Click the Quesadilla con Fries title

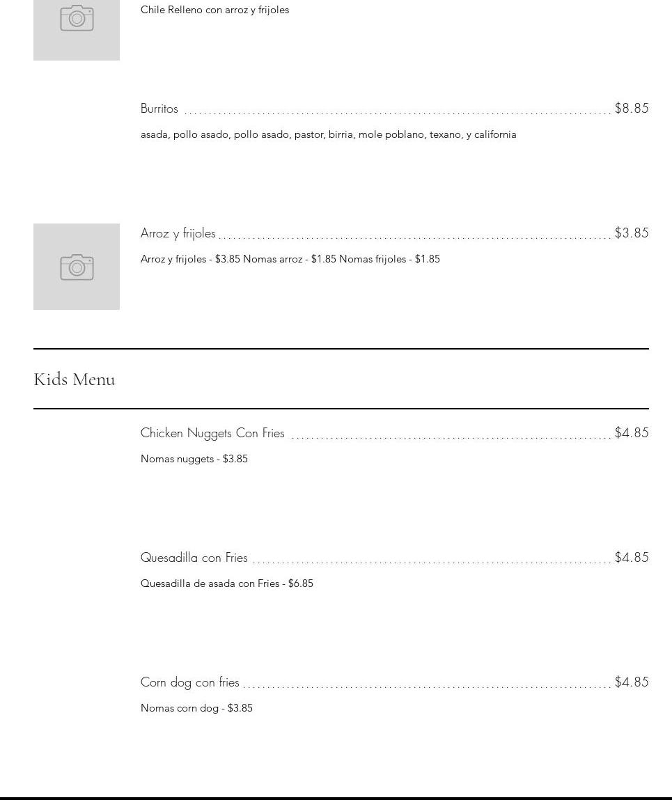click(194, 558)
